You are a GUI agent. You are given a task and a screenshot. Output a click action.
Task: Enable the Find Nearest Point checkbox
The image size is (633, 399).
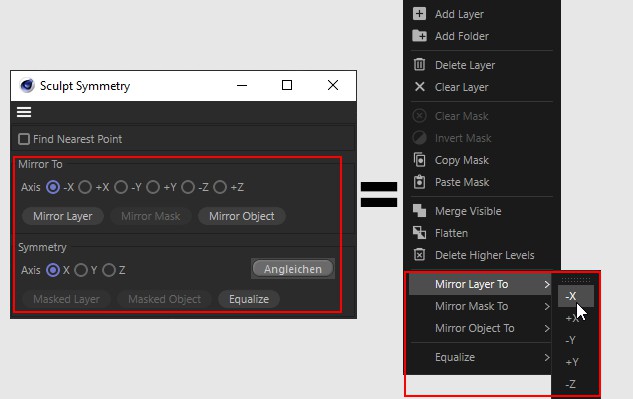tap(24, 139)
